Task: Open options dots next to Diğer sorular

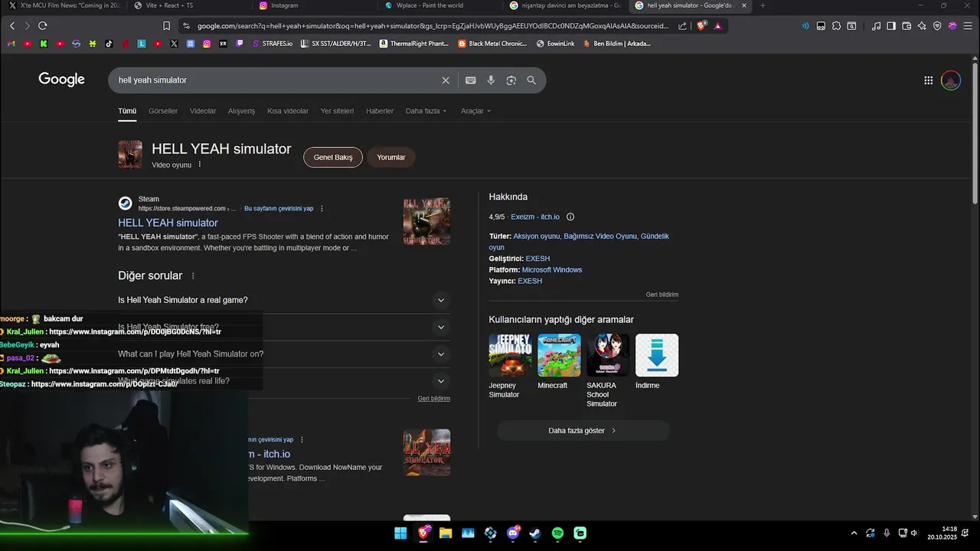Action: (193, 276)
